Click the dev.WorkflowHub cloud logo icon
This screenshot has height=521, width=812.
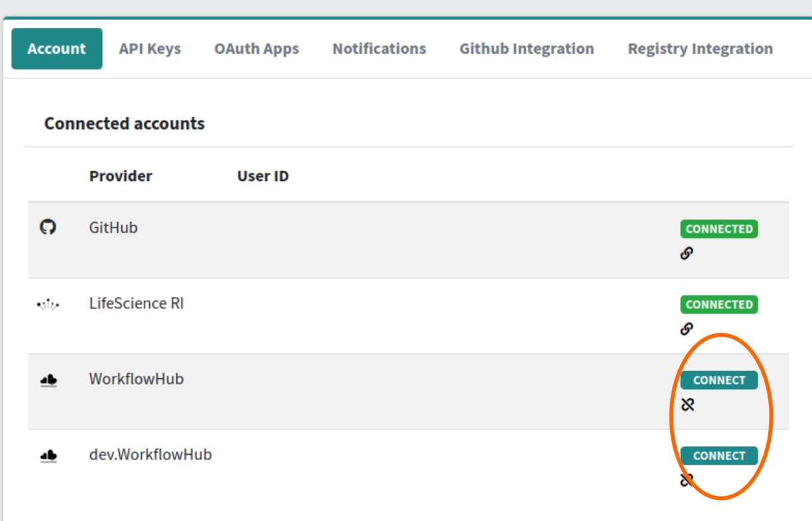tap(48, 456)
